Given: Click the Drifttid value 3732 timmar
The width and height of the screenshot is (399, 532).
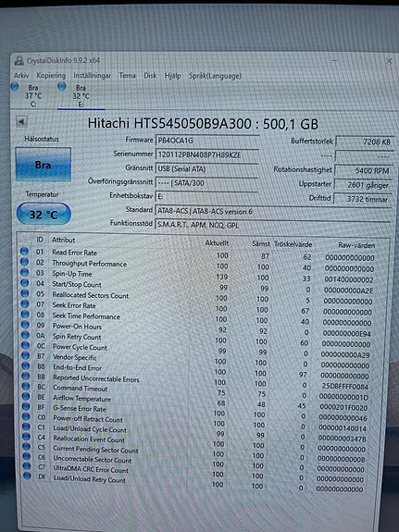Looking at the screenshot, I should click(362, 199).
